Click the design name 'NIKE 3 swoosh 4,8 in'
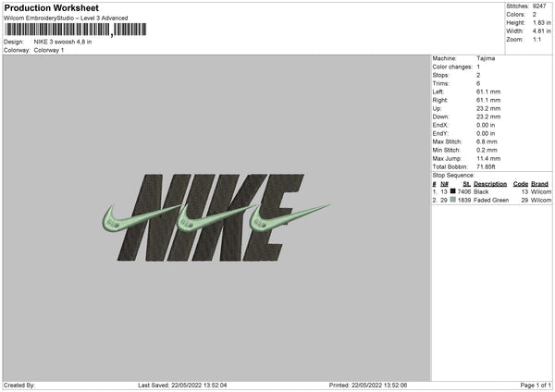 point(63,42)
